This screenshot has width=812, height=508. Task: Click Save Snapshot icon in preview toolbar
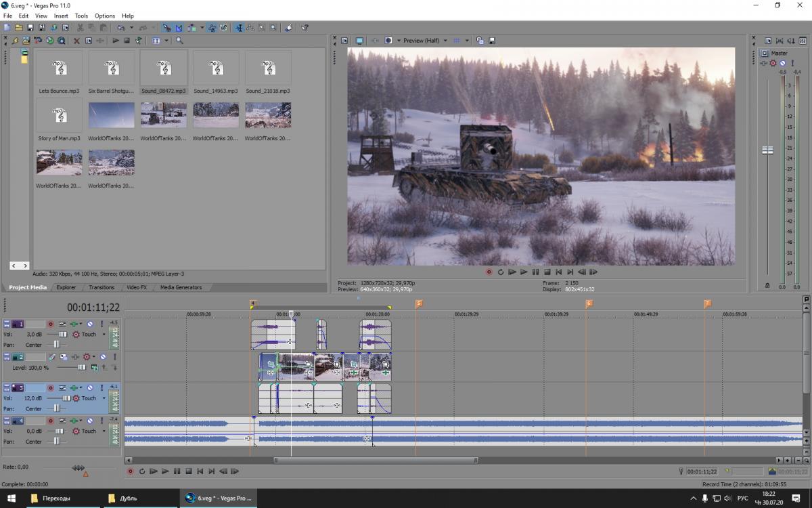coord(492,41)
